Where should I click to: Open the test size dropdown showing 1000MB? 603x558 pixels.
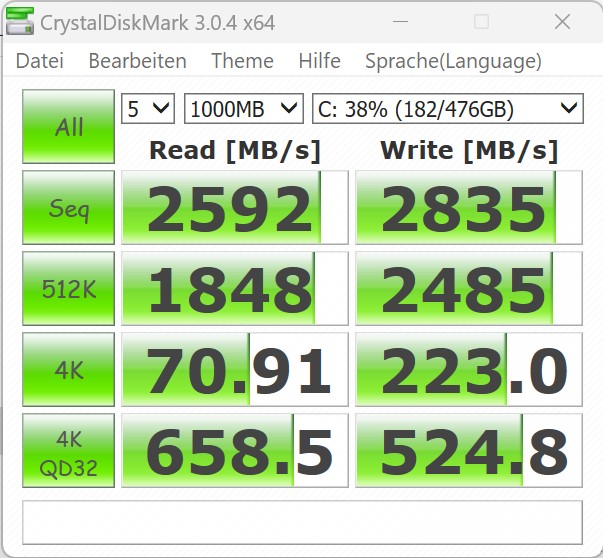pyautogui.click(x=244, y=109)
